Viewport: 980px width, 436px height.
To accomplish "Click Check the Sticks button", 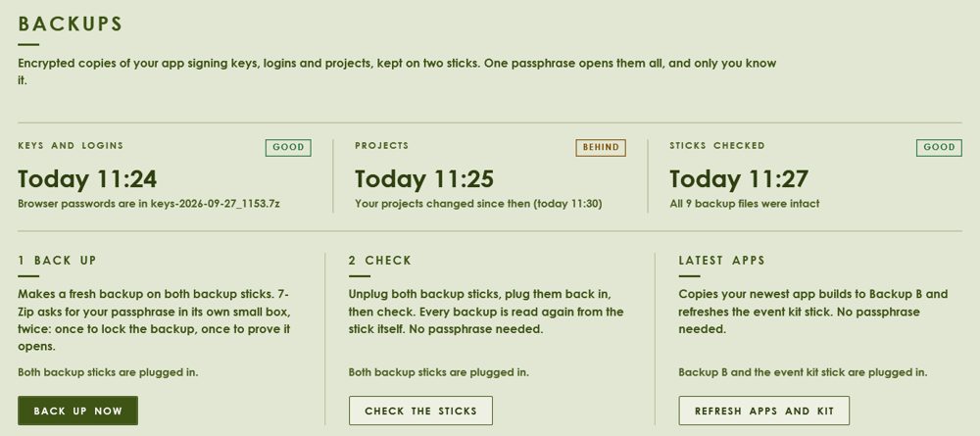I will (420, 411).
